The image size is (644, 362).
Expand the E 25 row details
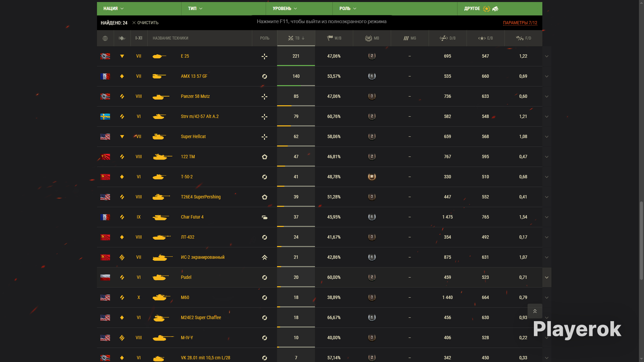click(x=547, y=56)
